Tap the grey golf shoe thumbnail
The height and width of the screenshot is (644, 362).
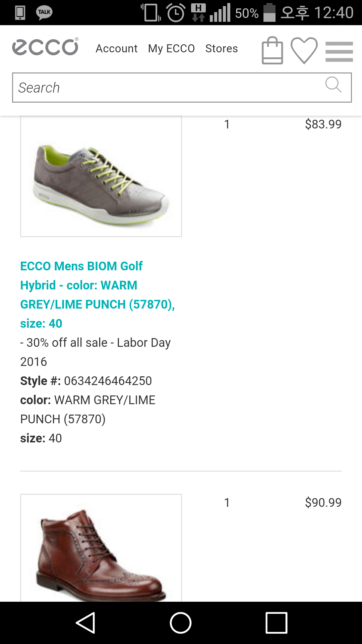coord(101,176)
